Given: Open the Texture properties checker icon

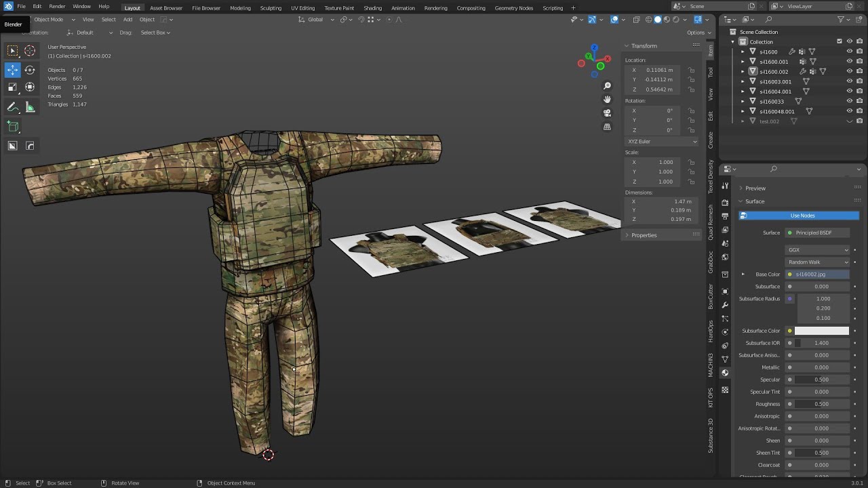Looking at the screenshot, I should coord(725,390).
